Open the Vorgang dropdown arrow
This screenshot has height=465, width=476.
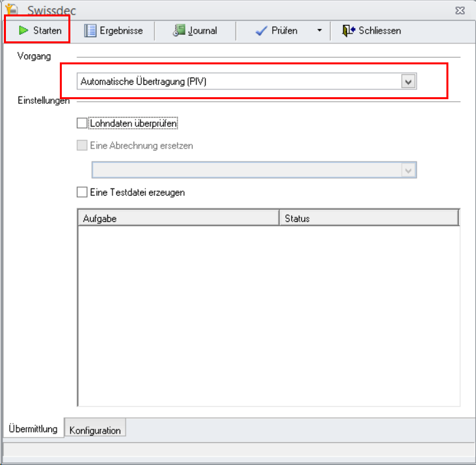[x=408, y=81]
